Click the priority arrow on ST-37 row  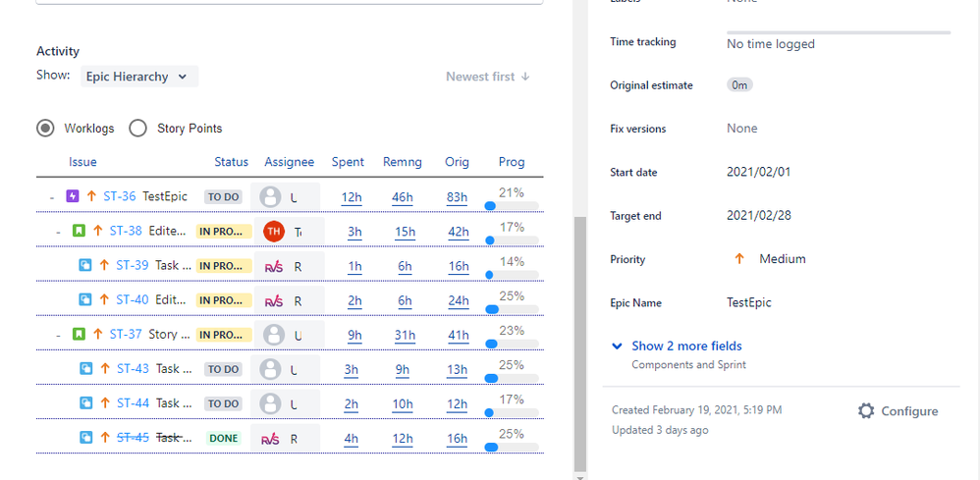tap(97, 334)
